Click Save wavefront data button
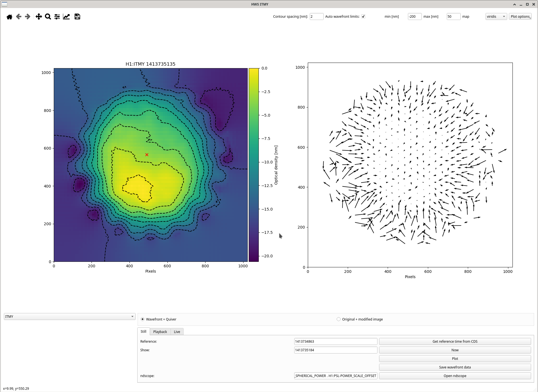The width and height of the screenshot is (538, 392). point(455,367)
